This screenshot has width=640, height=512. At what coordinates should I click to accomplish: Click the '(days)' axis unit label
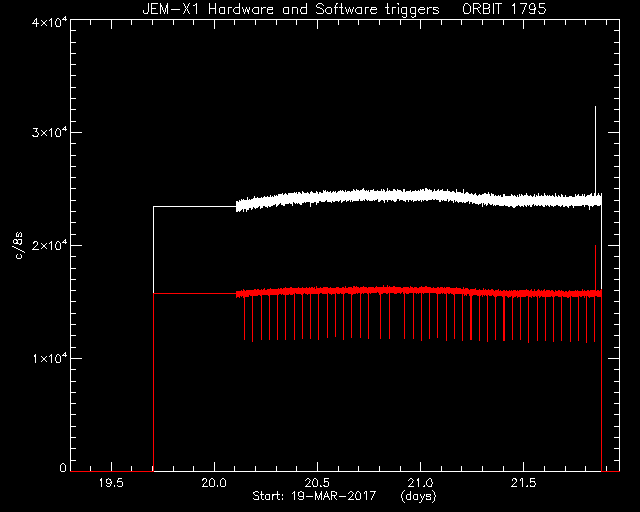click(x=418, y=496)
